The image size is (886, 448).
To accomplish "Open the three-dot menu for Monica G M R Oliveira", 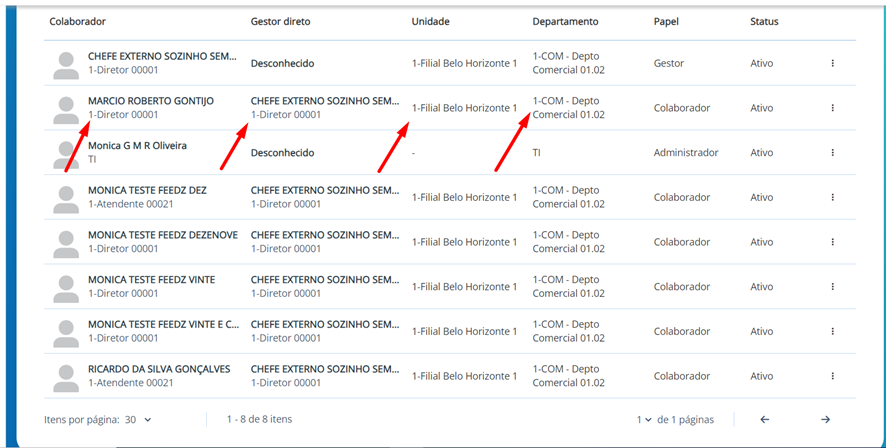I will coord(832,153).
